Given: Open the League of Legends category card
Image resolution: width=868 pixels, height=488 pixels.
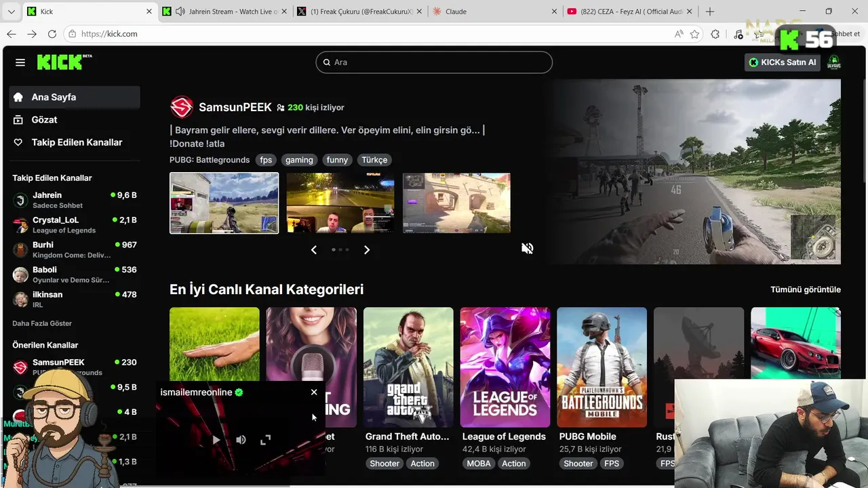Looking at the screenshot, I should (x=505, y=367).
